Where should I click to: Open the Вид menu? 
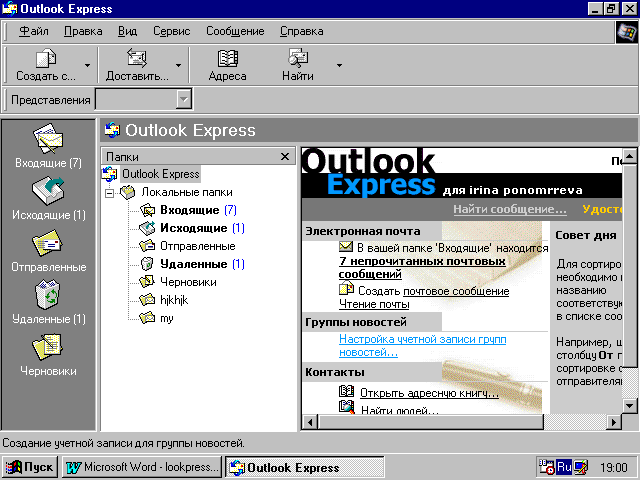(x=128, y=31)
